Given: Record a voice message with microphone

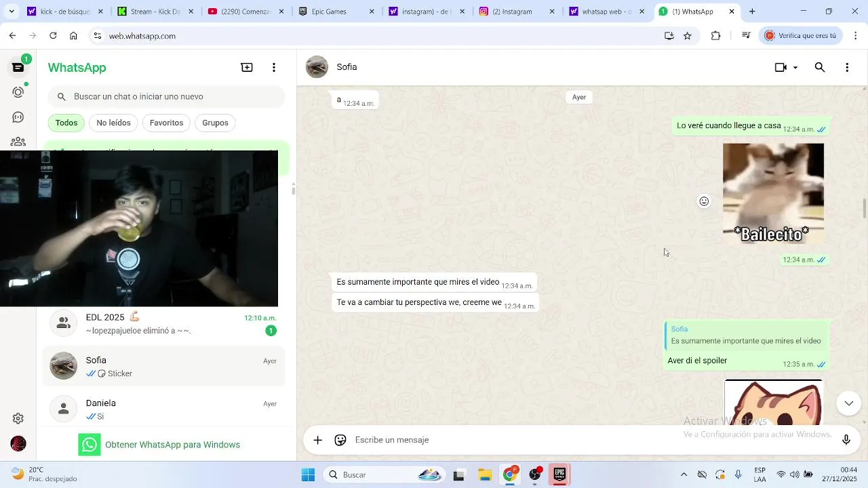Looking at the screenshot, I should [846, 440].
